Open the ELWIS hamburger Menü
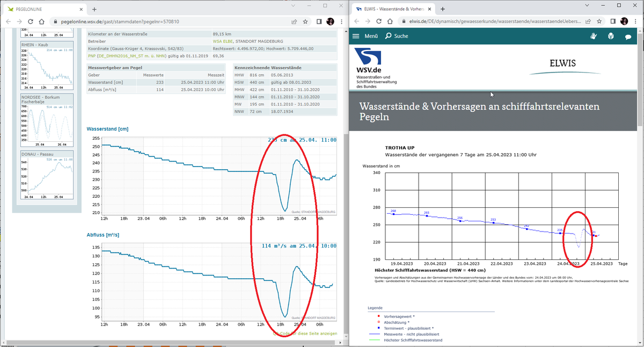The width and height of the screenshot is (644, 347). point(365,36)
